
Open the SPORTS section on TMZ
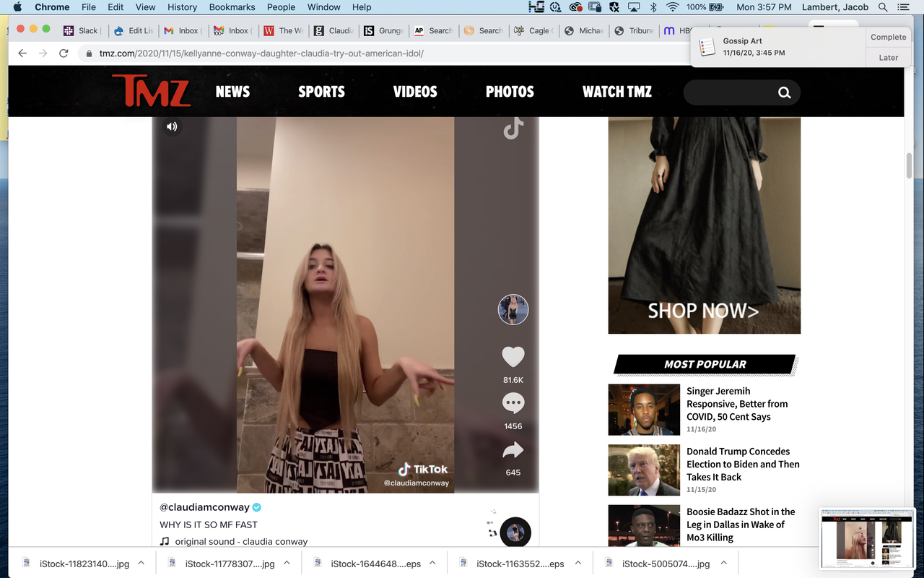(321, 92)
